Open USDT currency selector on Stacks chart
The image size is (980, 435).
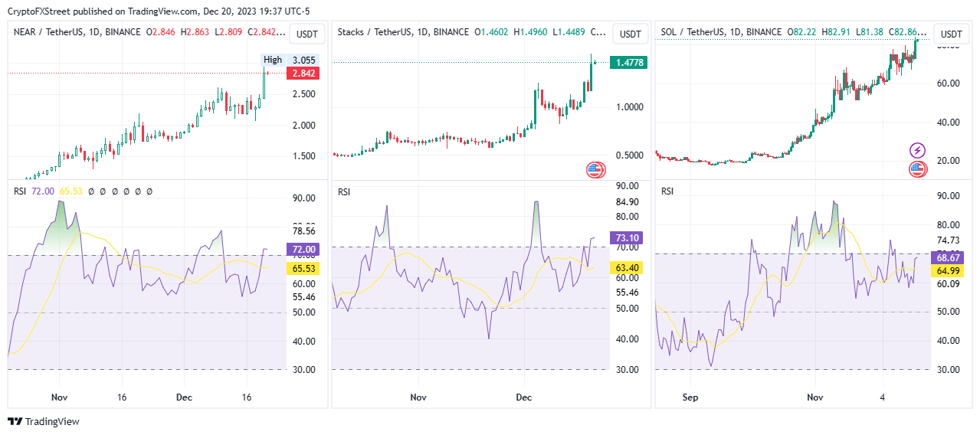coord(630,34)
